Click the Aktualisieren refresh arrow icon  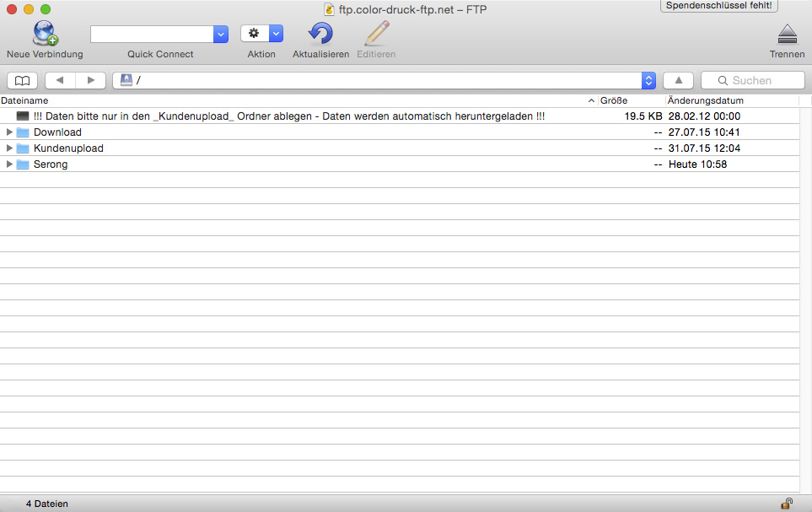[320, 34]
